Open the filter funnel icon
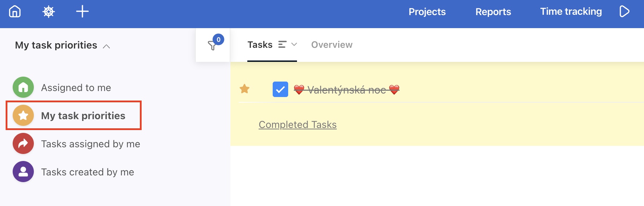This screenshot has height=206, width=644. [x=212, y=45]
